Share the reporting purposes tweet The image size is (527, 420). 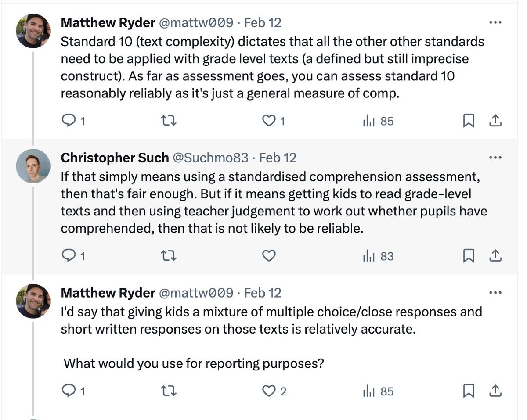click(495, 391)
